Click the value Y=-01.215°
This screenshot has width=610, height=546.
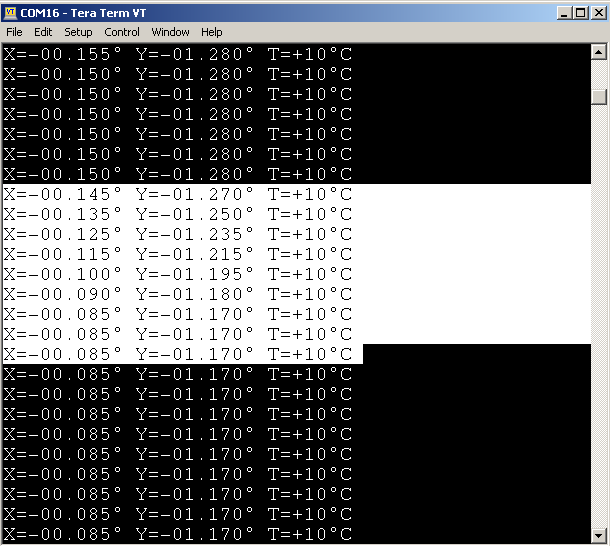195,254
